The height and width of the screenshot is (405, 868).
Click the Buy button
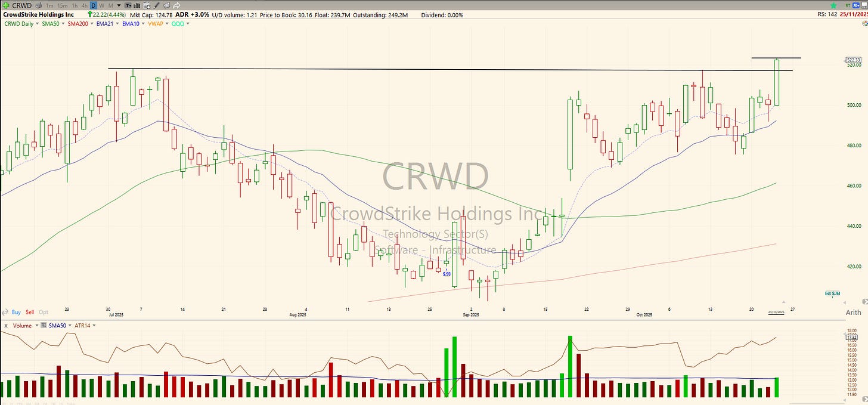coord(16,312)
